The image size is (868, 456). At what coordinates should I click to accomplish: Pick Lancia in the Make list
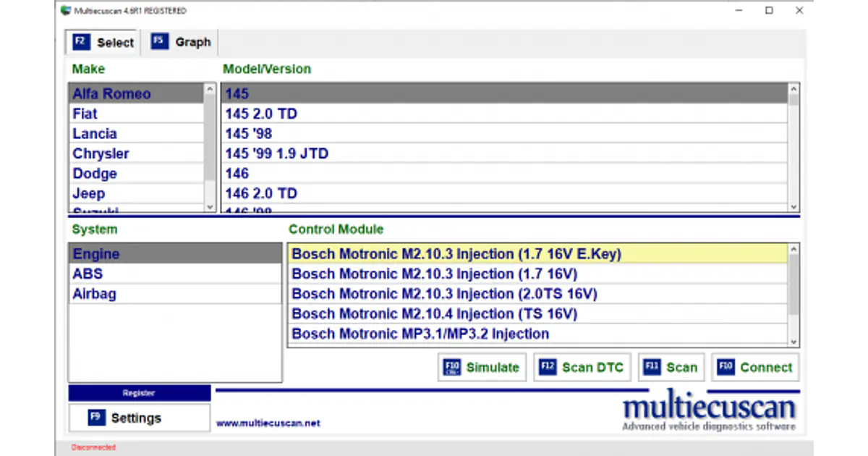coord(137,134)
